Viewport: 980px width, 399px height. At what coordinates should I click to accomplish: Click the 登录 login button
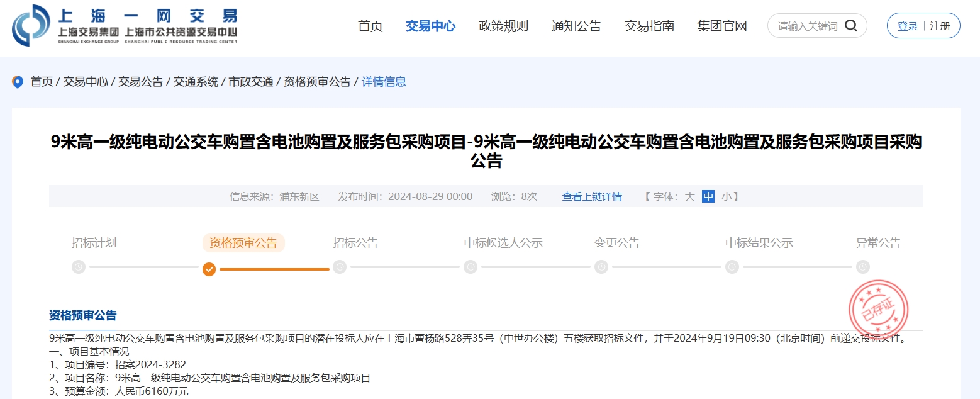pos(908,26)
